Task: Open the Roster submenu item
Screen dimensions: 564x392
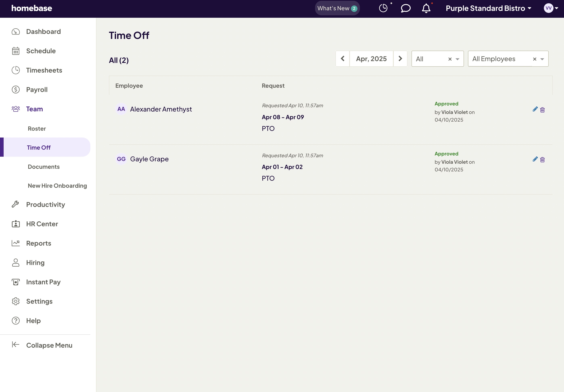Action: 37,128
